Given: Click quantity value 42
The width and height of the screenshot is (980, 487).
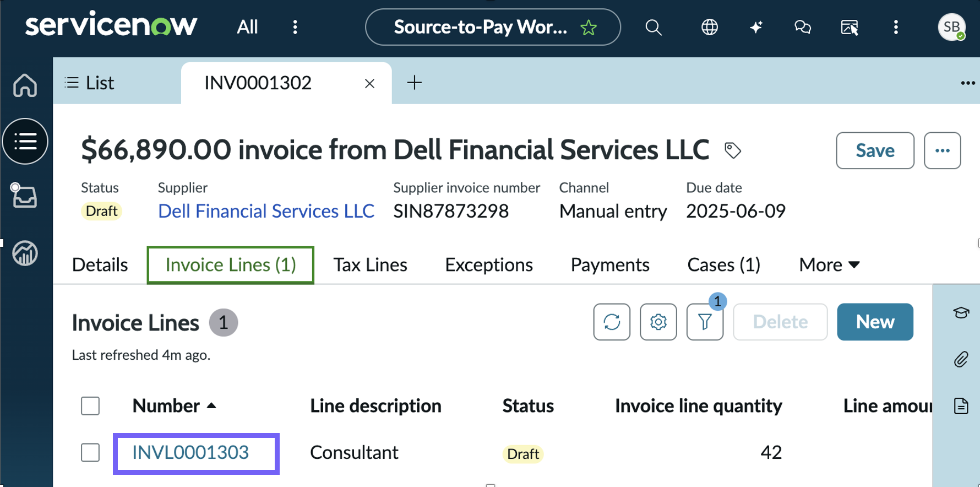Looking at the screenshot, I should pos(771,452).
